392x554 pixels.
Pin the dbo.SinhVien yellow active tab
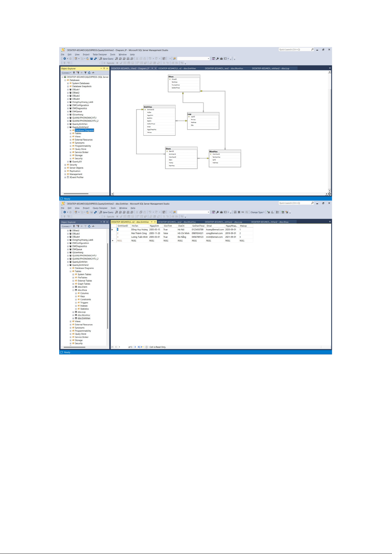coord(152,222)
